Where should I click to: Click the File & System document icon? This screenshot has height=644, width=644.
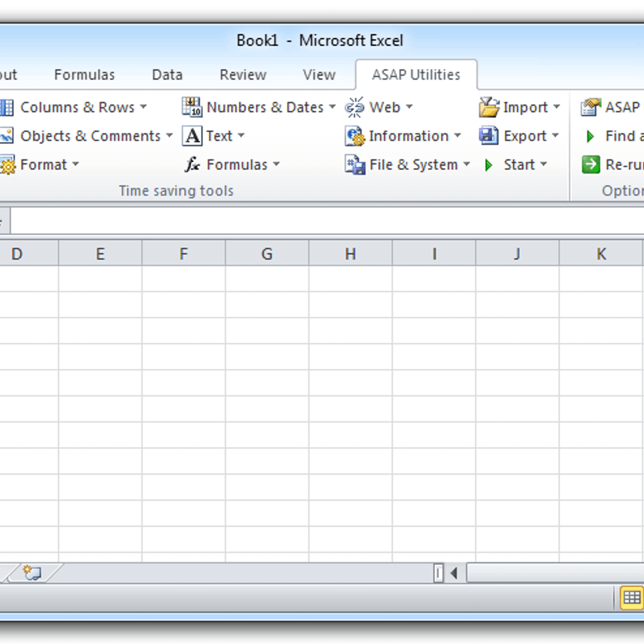[x=355, y=165]
